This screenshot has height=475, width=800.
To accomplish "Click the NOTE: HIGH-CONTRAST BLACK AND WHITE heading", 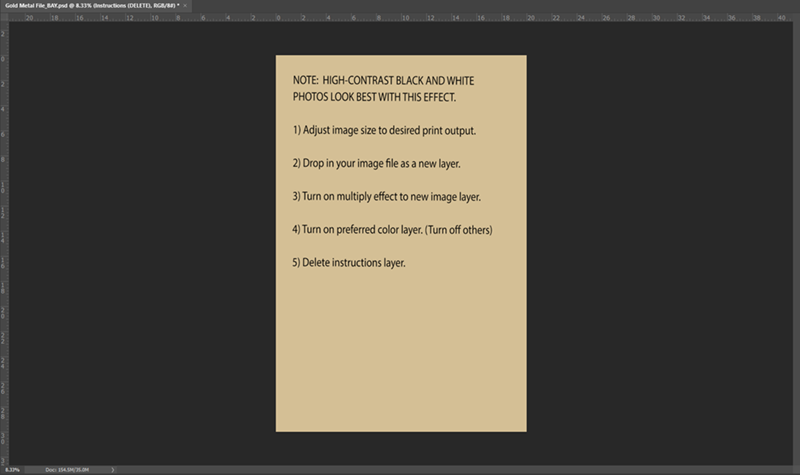I will click(x=383, y=81).
